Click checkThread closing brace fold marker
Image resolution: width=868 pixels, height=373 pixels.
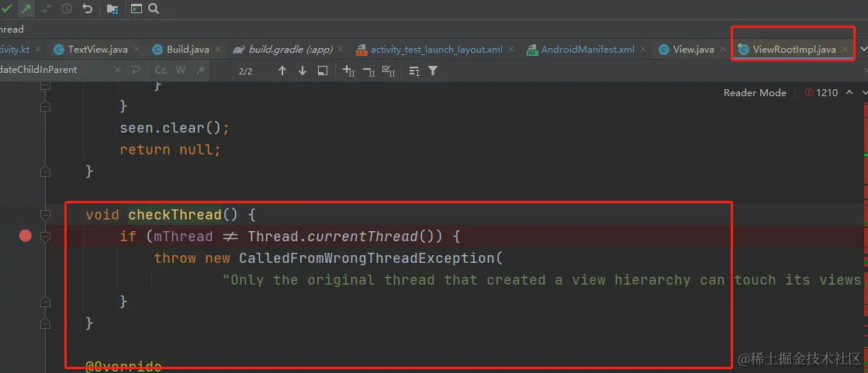46,323
